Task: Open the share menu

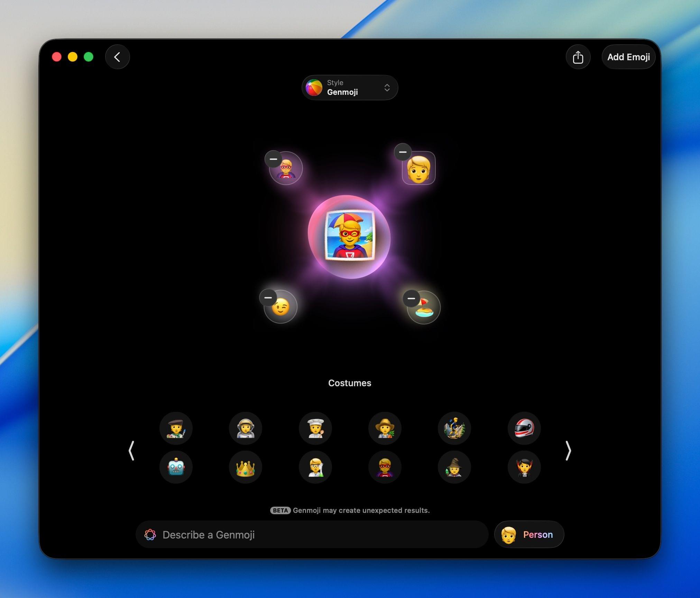Action: [x=578, y=57]
